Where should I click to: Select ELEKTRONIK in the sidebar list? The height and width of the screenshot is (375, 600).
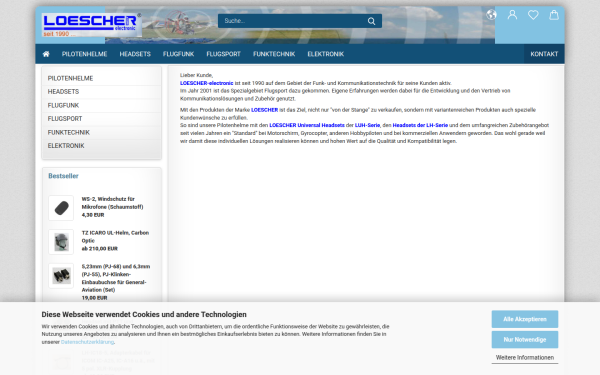click(x=101, y=146)
